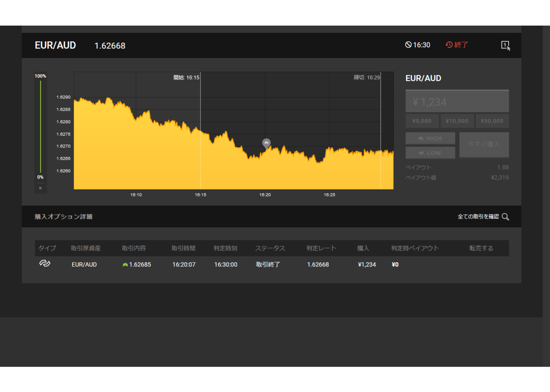Click the red 終了 history icon
Viewport: 550px width, 392px height.
tap(449, 45)
